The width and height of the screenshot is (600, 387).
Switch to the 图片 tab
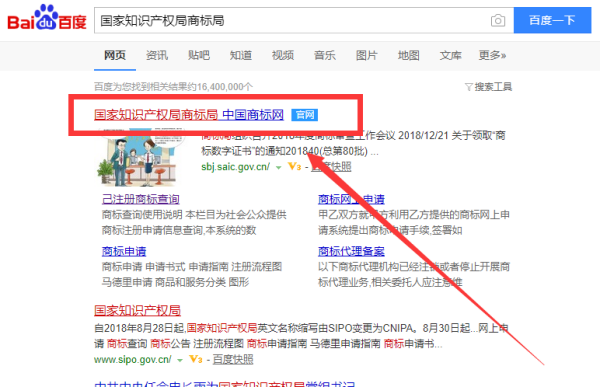pyautogui.click(x=367, y=56)
